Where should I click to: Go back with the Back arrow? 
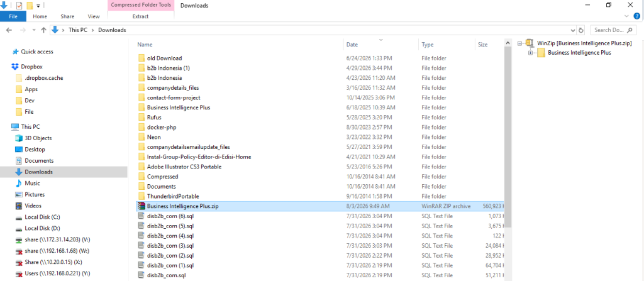point(9,30)
